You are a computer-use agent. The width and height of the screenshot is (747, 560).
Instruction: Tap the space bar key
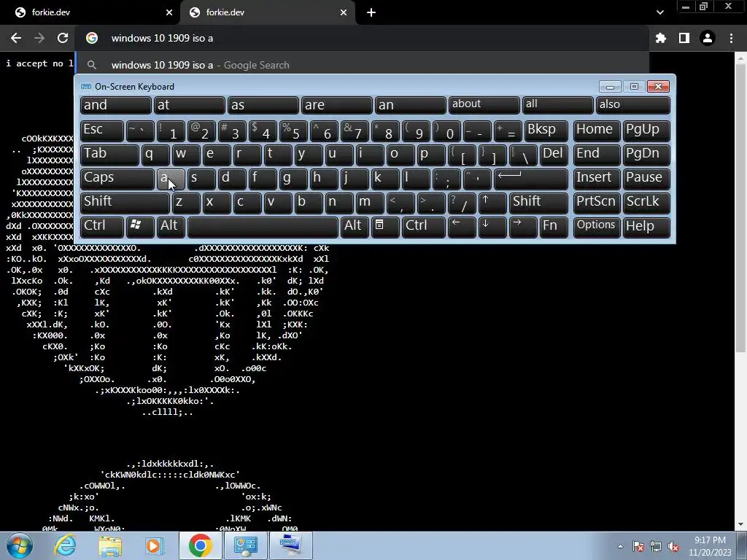263,227
